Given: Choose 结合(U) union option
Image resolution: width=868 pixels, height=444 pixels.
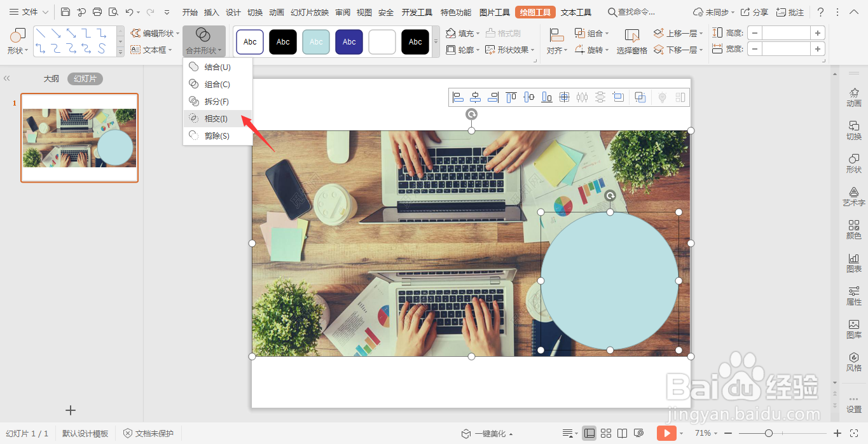Looking at the screenshot, I should (x=217, y=67).
